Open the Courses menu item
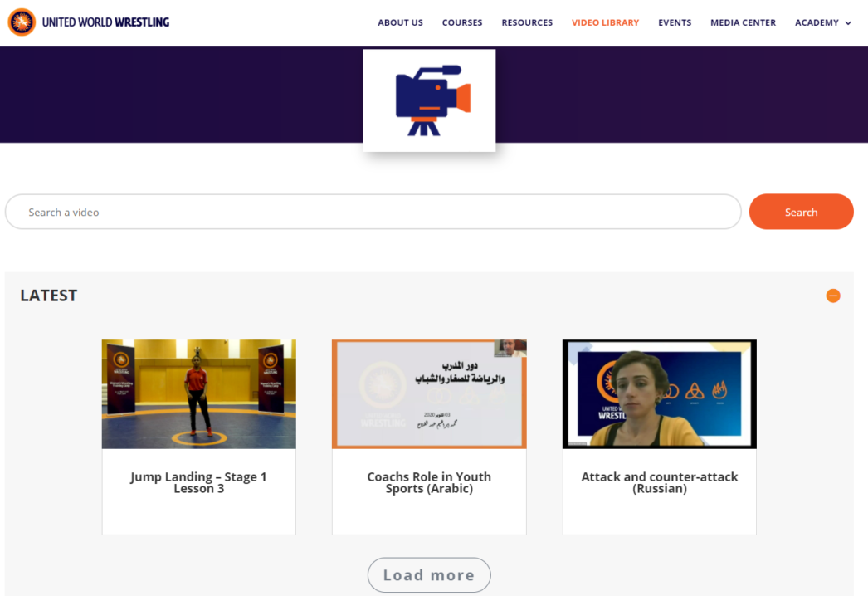 [462, 22]
